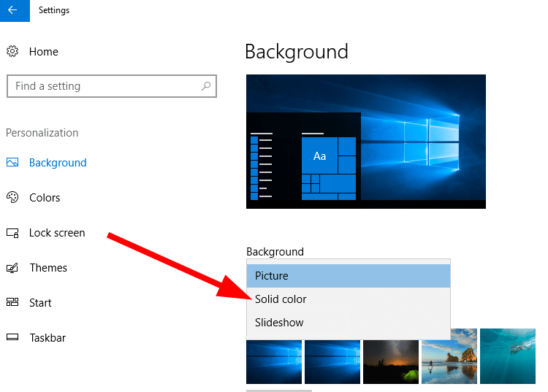Click the Background picture icon in sidebar
548x392 pixels.
click(x=12, y=162)
